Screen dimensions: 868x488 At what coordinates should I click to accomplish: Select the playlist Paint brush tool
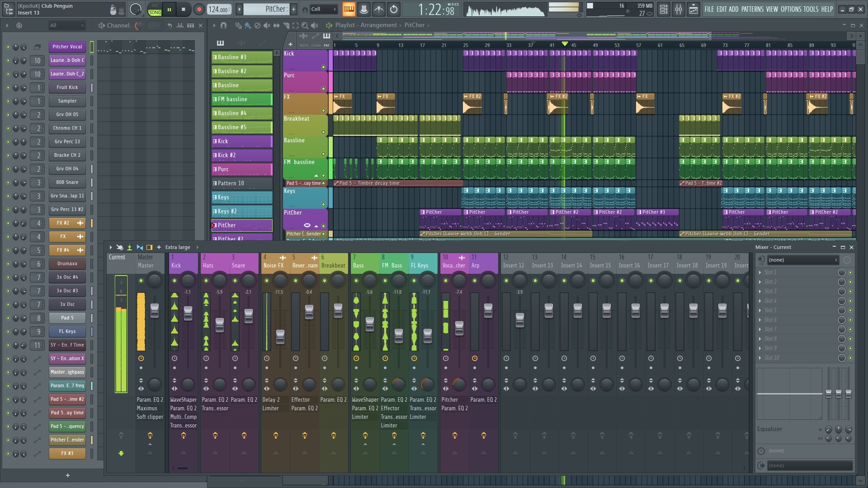pyautogui.click(x=248, y=25)
